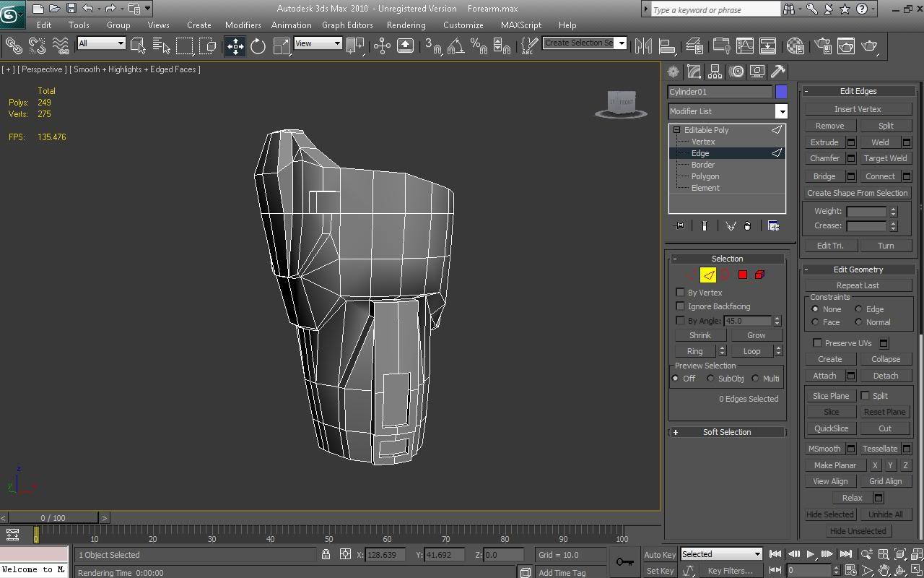Click the Mirror tool icon

(x=642, y=46)
